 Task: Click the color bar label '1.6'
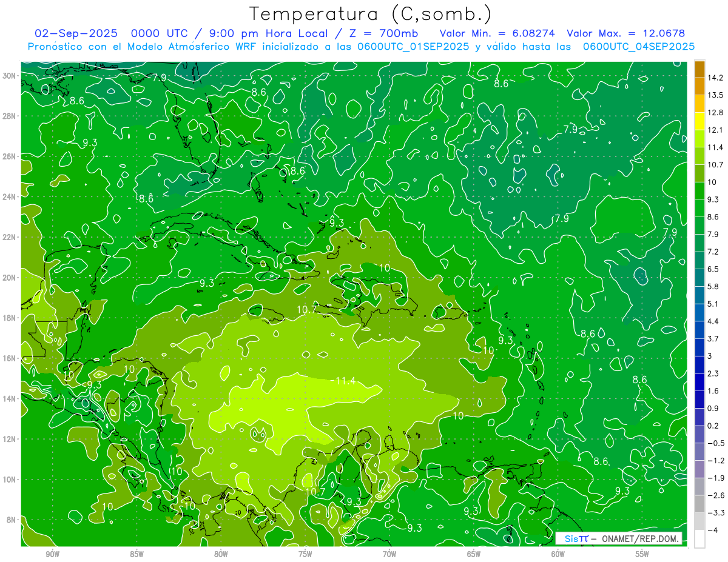[713, 390]
